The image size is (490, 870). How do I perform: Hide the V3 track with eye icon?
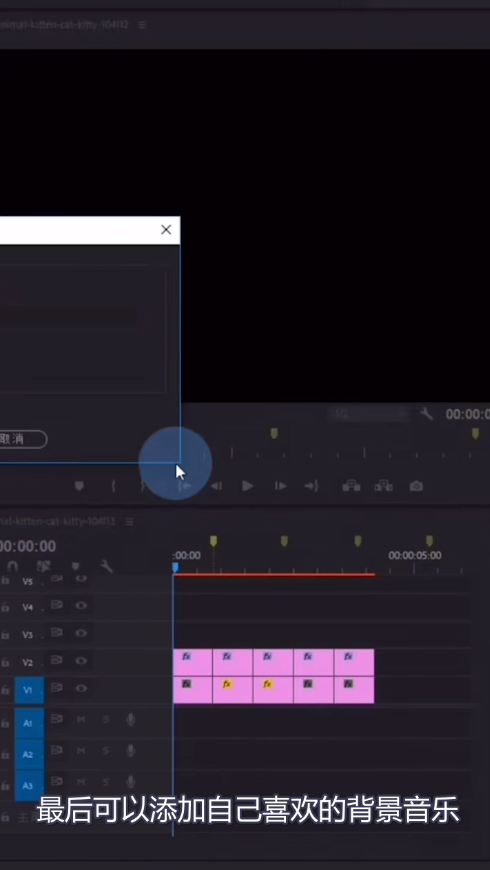[82, 633]
